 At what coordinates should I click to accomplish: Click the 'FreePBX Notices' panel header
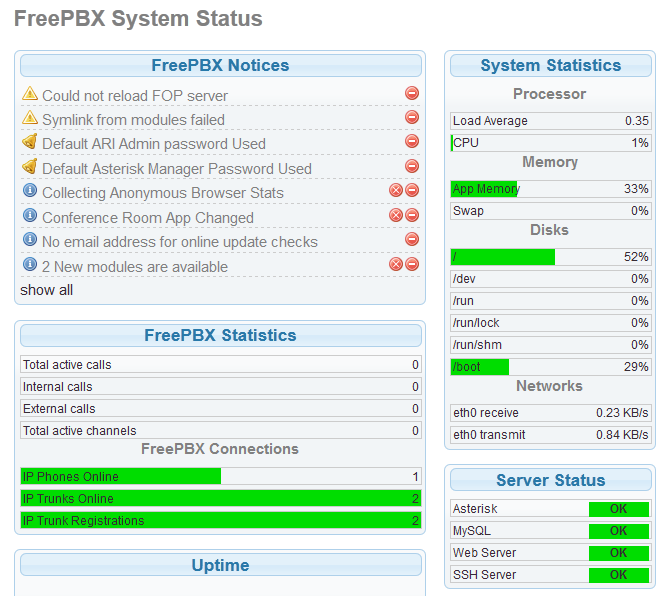click(221, 65)
